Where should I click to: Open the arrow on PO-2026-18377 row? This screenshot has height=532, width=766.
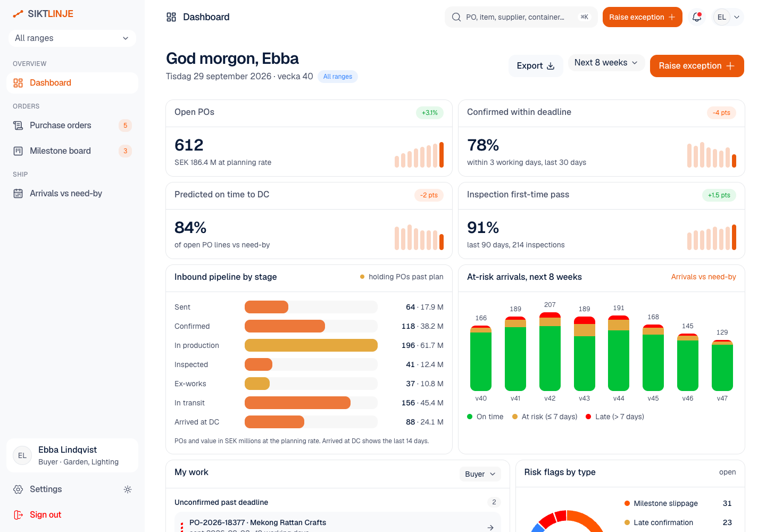pos(490,527)
